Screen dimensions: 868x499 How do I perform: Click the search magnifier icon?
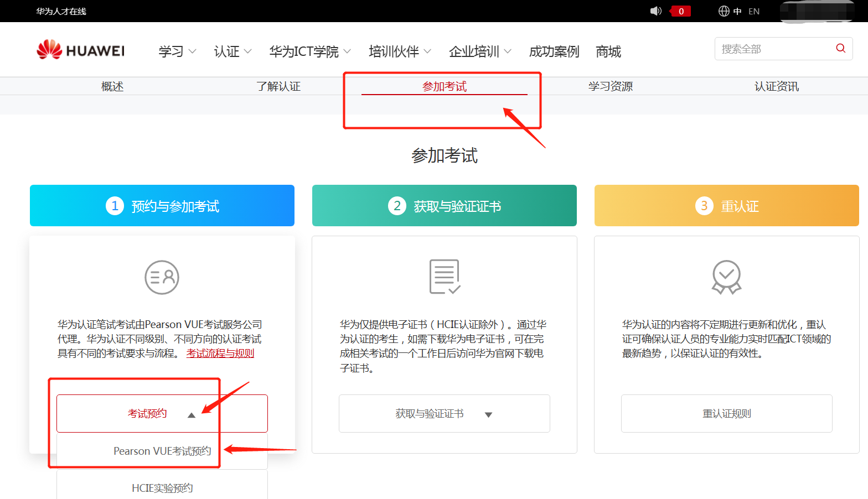[840, 49]
